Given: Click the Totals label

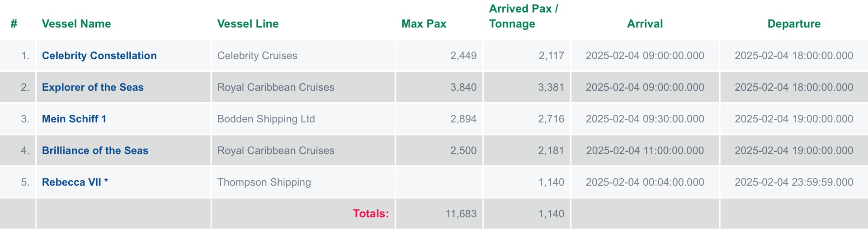Looking at the screenshot, I should pyautogui.click(x=371, y=214).
